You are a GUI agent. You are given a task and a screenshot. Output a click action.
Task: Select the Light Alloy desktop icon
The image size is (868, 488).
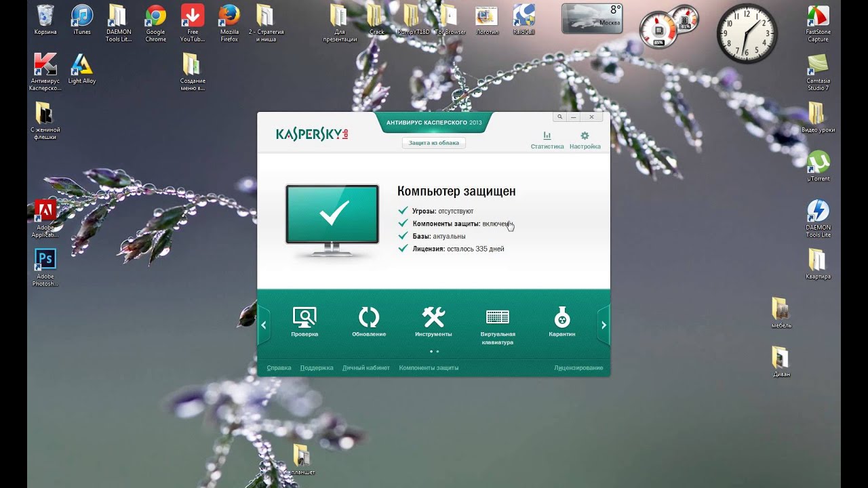pos(82,69)
